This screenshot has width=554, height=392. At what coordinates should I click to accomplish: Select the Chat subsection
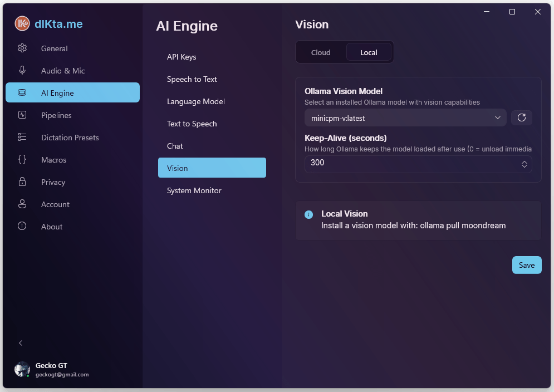pos(212,146)
